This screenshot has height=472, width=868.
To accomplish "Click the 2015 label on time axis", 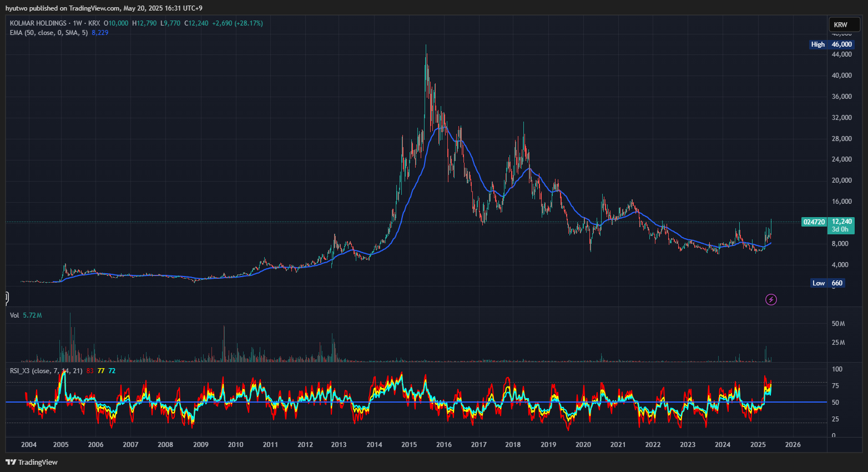I will [409, 445].
